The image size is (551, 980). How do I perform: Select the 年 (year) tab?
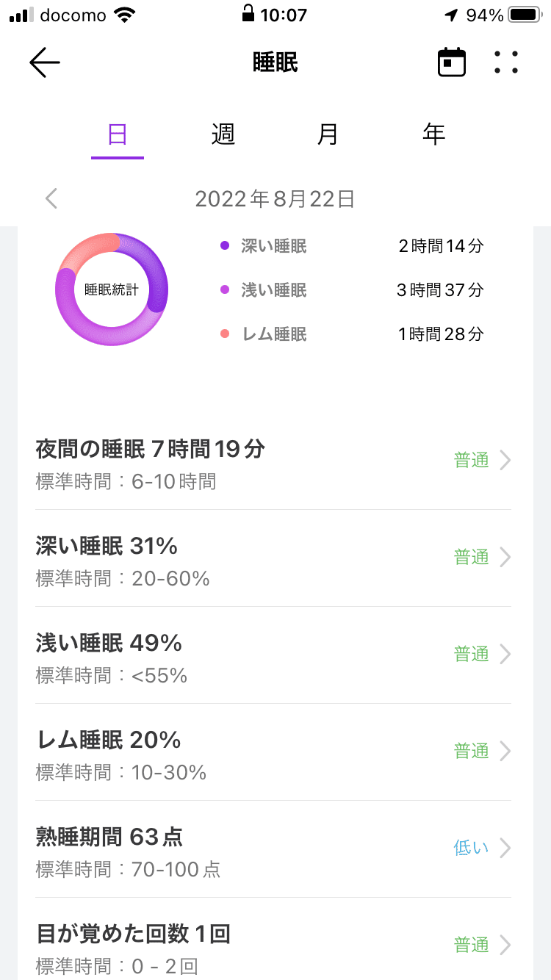click(x=433, y=134)
